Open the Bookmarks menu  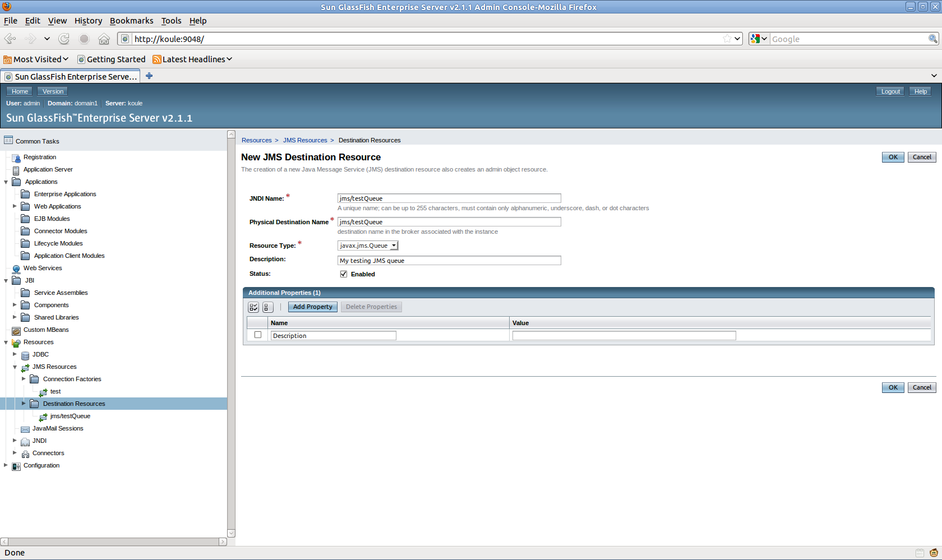[x=131, y=21]
